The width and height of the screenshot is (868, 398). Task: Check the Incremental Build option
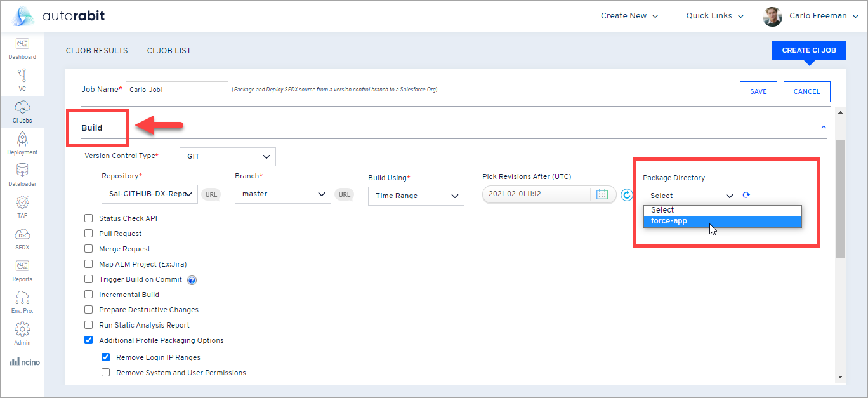(x=88, y=295)
